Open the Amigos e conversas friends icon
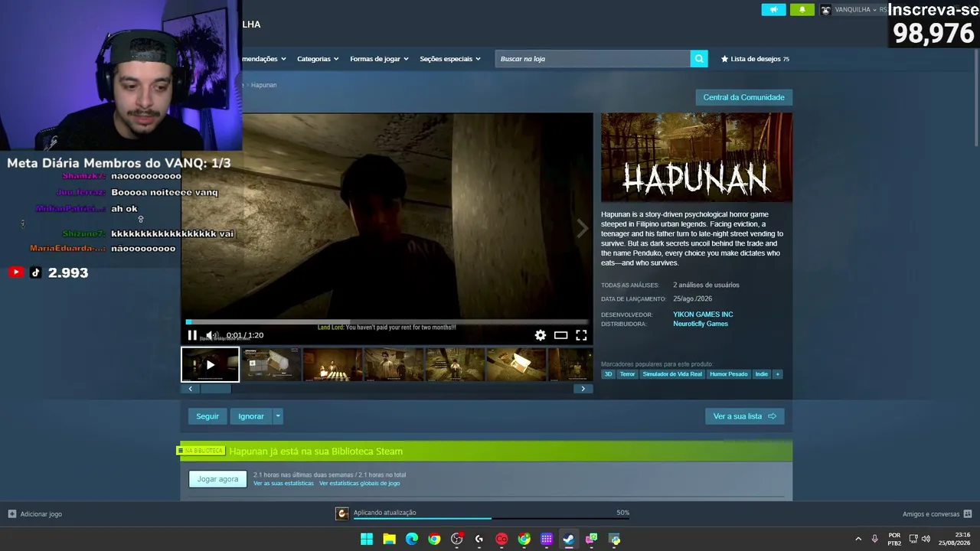Screen dimensions: 980x551 [x=968, y=514]
